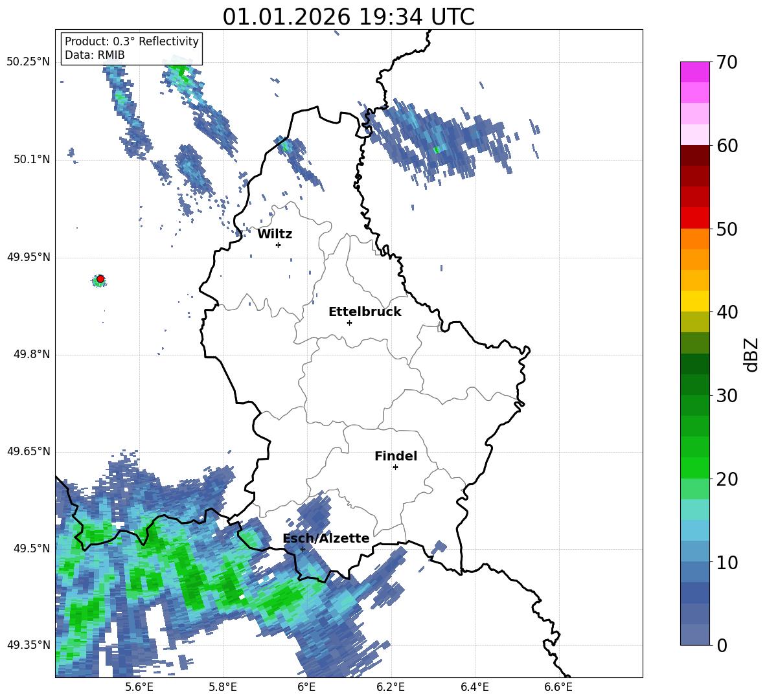767x700 pixels.
Task: Click the dark maroon swatch just below 60 dBZ
Action: [x=694, y=155]
